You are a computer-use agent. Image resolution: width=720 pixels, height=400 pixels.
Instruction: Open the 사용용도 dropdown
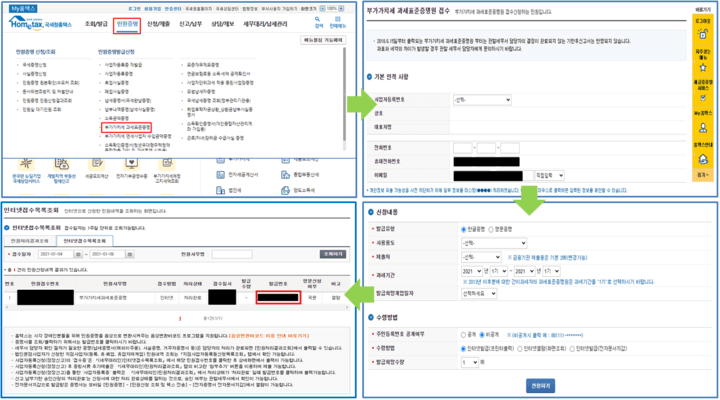coord(494,243)
